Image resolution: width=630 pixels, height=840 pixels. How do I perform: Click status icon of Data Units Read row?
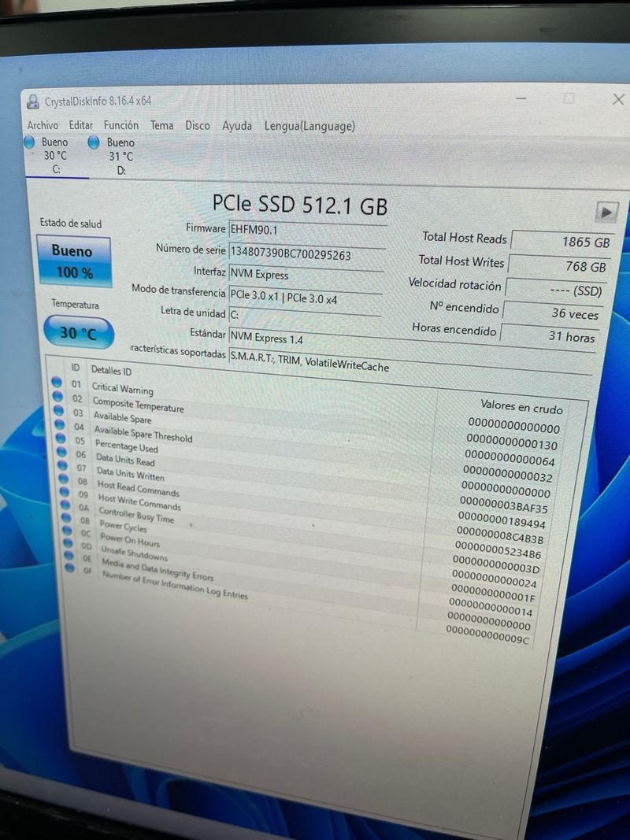pyautogui.click(x=62, y=453)
